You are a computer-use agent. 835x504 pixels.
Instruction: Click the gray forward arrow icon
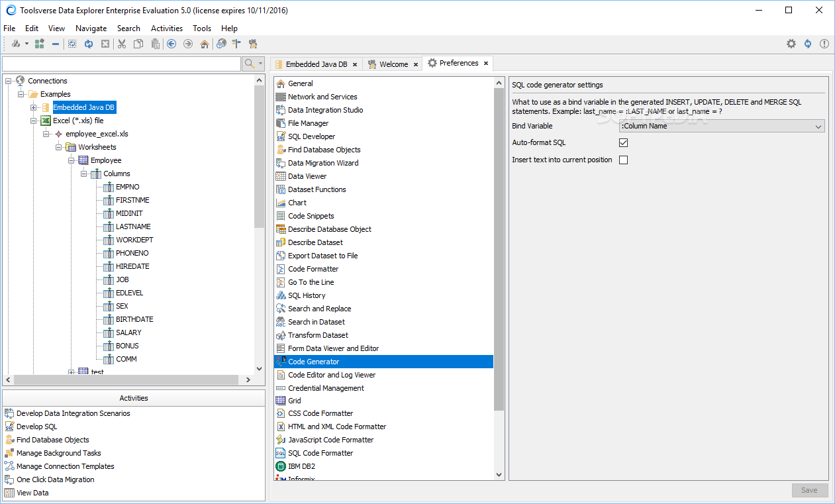(x=188, y=44)
